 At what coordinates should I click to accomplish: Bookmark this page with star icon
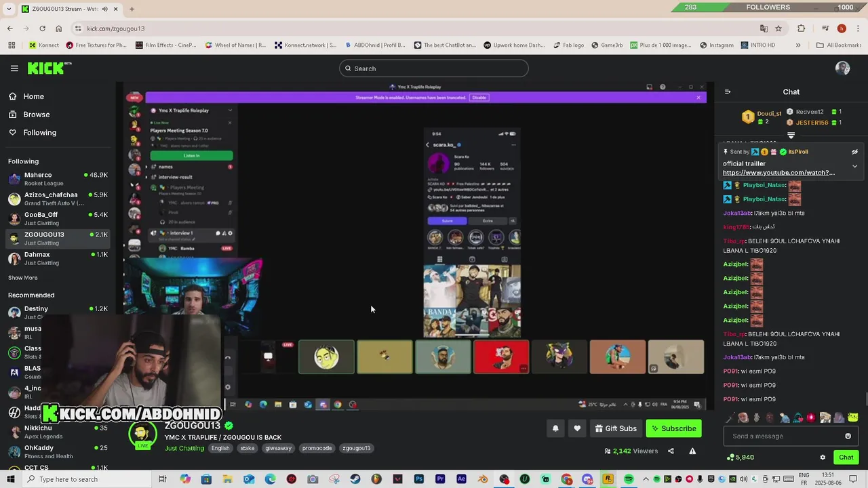(x=778, y=28)
